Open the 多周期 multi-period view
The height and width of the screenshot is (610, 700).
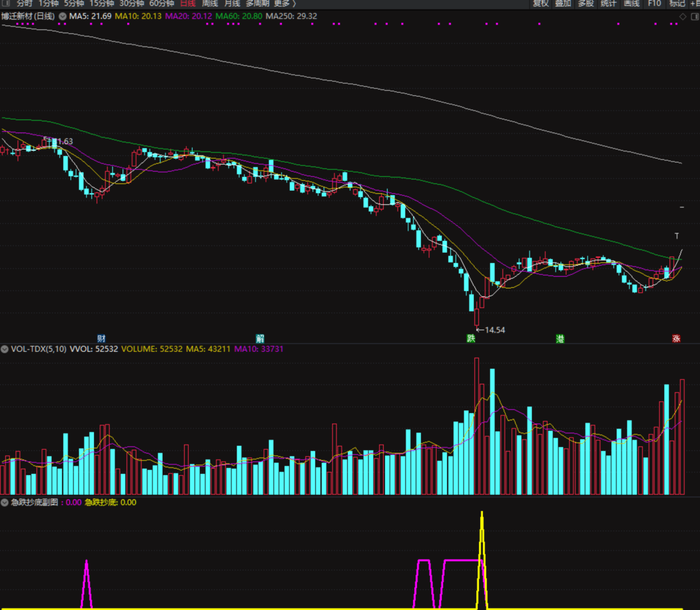[257, 4]
